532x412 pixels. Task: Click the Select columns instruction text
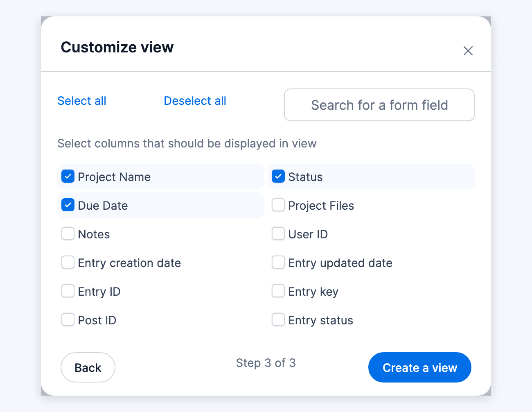tap(187, 143)
